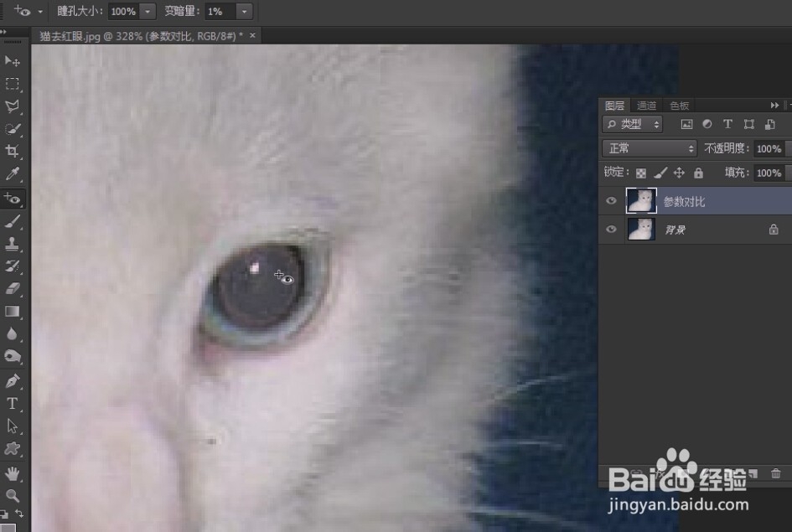Toggle lock transparent pixels
This screenshot has width=792, height=532.
[641, 173]
